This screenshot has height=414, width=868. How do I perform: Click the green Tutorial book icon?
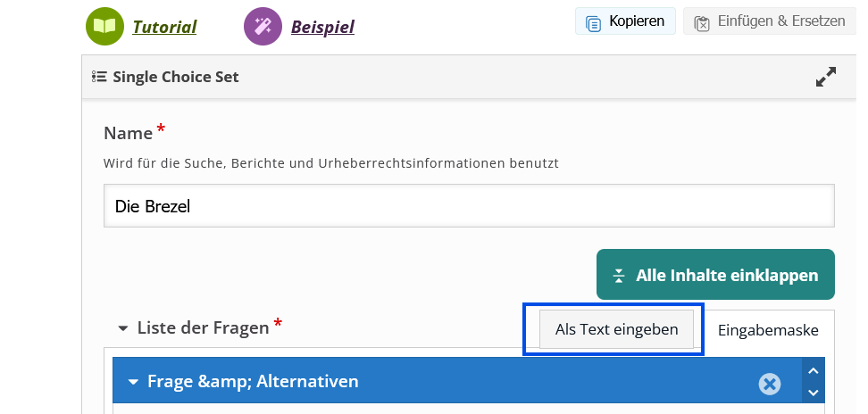[104, 26]
